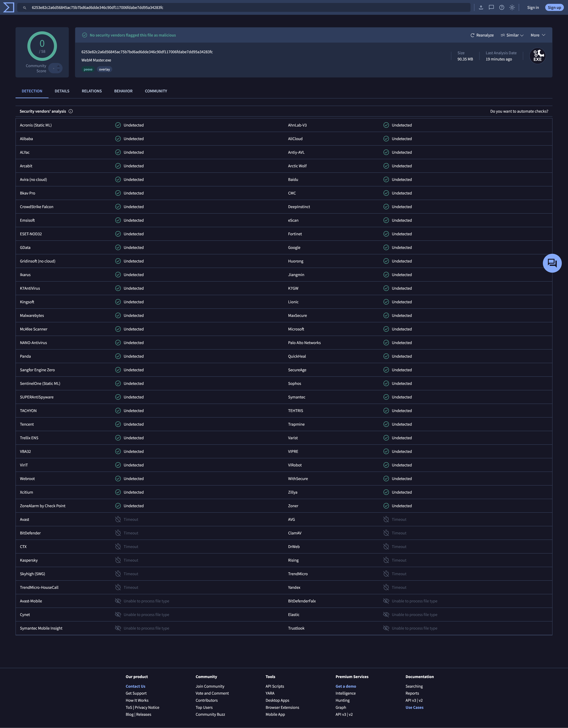Click the upload file icon

[481, 7]
